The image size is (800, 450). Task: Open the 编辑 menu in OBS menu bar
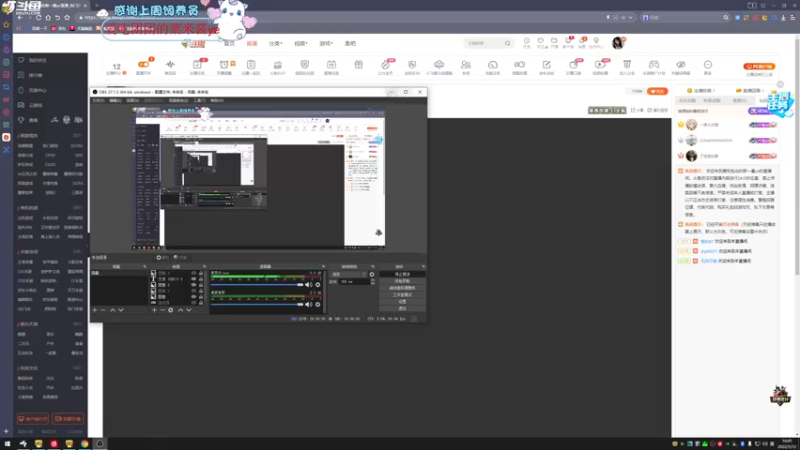coord(115,101)
